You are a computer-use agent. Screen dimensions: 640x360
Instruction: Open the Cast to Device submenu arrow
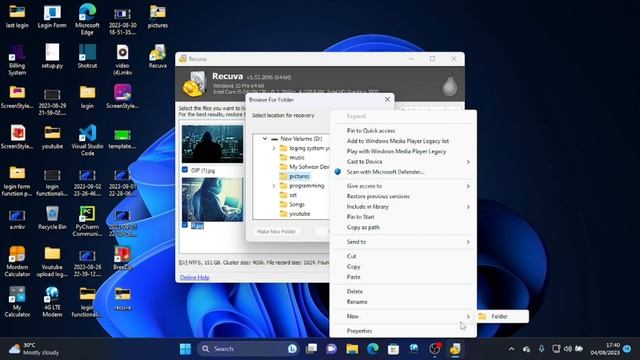click(468, 162)
